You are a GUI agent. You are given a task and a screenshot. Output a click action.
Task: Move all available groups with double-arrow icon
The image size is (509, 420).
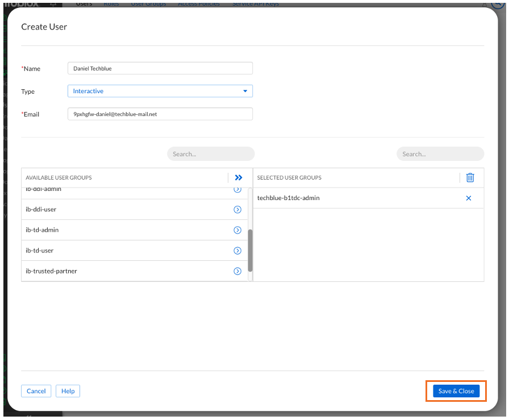[x=239, y=178]
